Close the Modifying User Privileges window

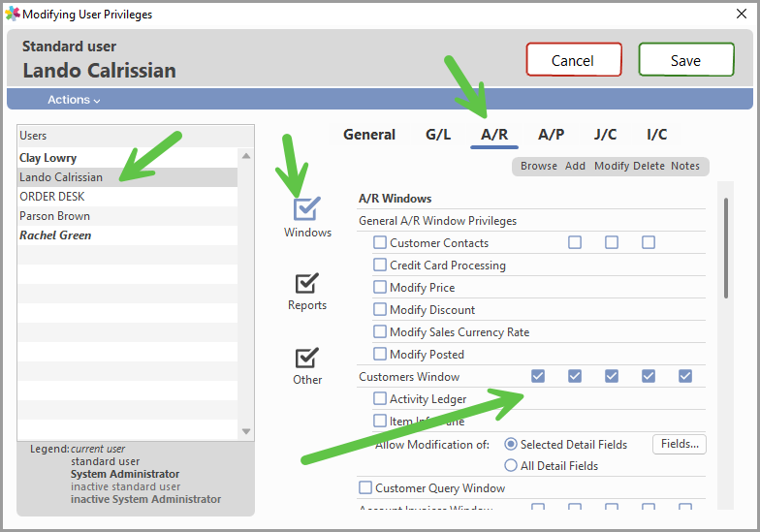[x=742, y=14]
